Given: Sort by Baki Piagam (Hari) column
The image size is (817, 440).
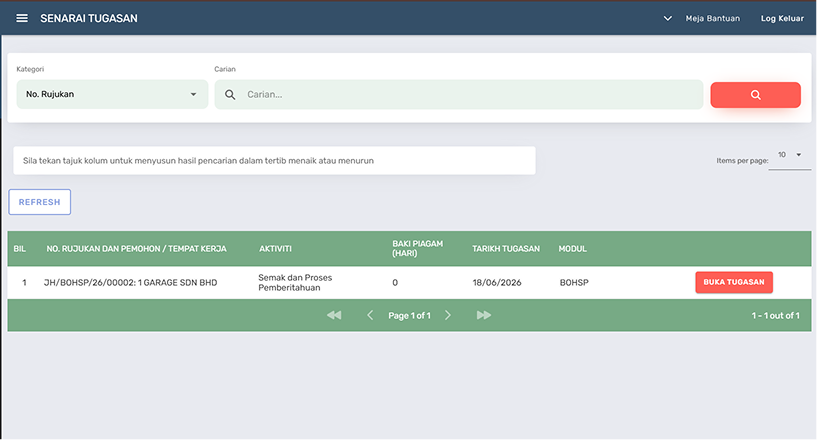Looking at the screenshot, I should click(417, 248).
